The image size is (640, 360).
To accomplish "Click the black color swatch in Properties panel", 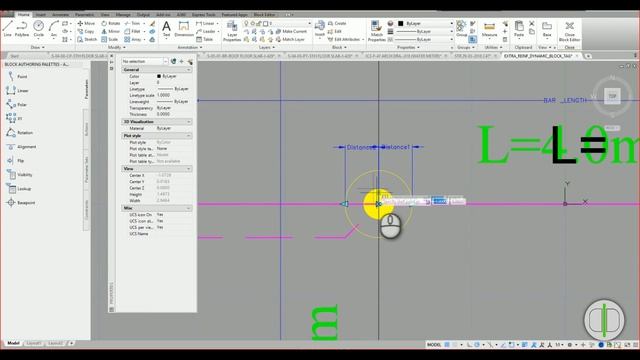I will (x=159, y=76).
